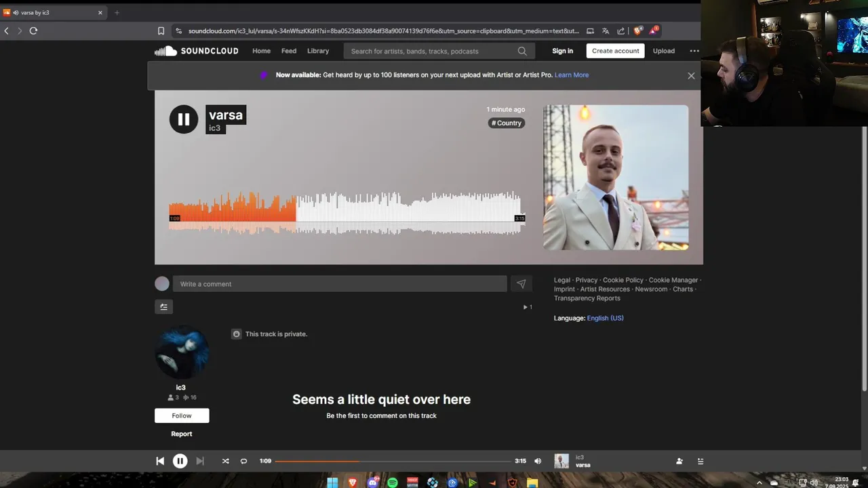This screenshot has height=488, width=868.
Task: Open the Charts footer link
Action: (x=683, y=289)
